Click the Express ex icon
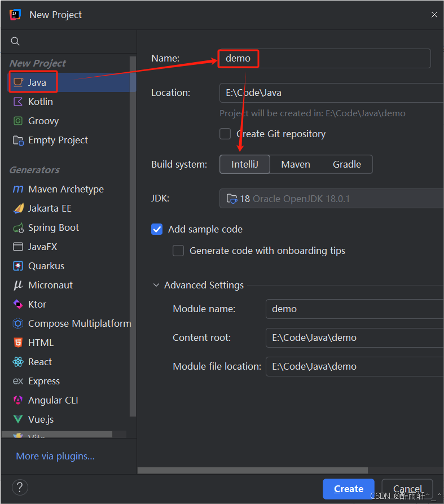The width and height of the screenshot is (444, 504). [x=18, y=381]
